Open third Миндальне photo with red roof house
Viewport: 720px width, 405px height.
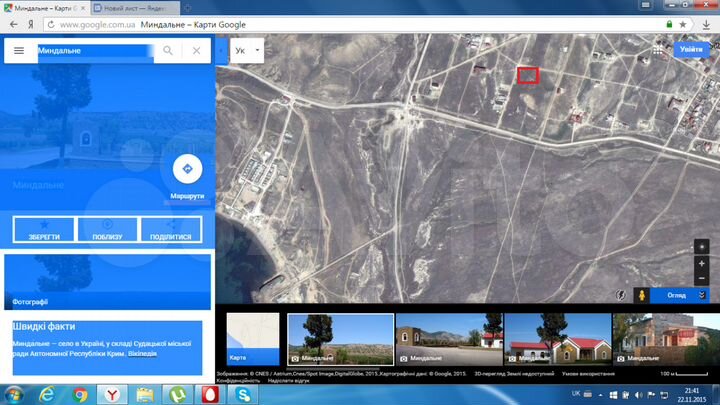click(x=557, y=339)
